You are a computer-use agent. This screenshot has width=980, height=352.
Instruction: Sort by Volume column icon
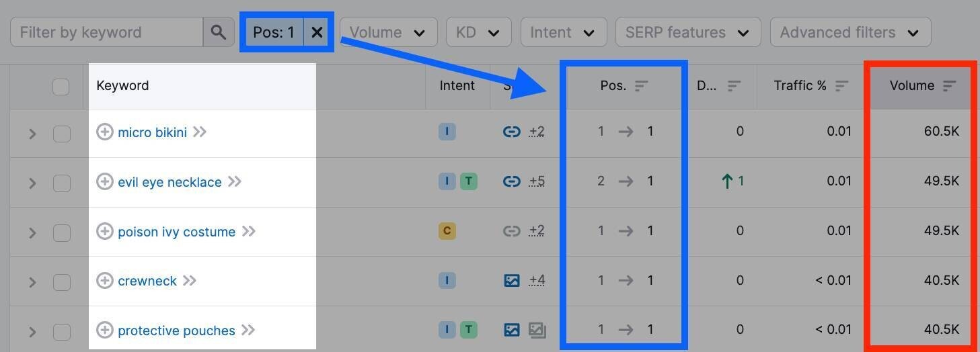[949, 86]
